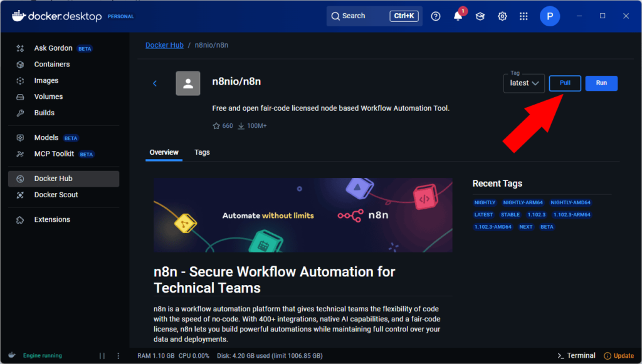The image size is (642, 364).
Task: Open the Tag dropdown showing latest
Action: click(x=524, y=83)
